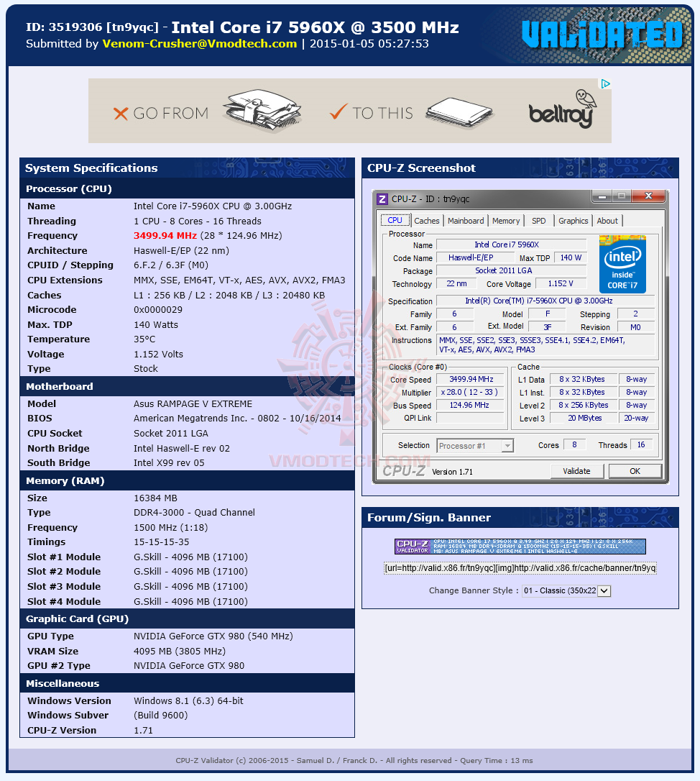Open the About tab in CPU-Z
This screenshot has width=700, height=781.
tap(607, 221)
